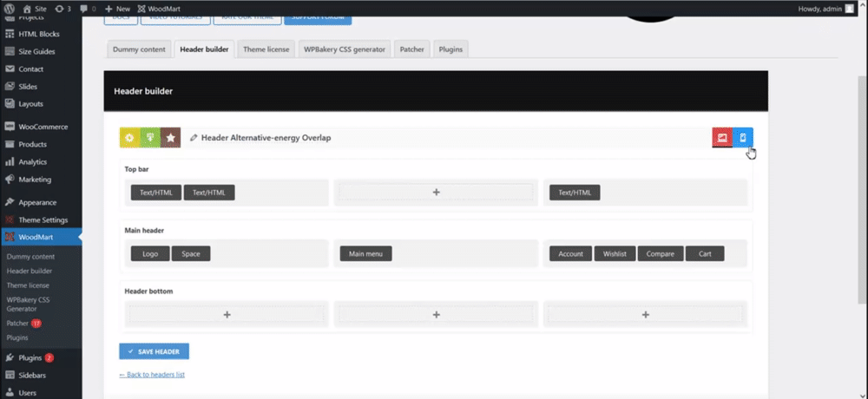This screenshot has height=399, width=868.
Task: Select the Compare element
Action: 661,254
